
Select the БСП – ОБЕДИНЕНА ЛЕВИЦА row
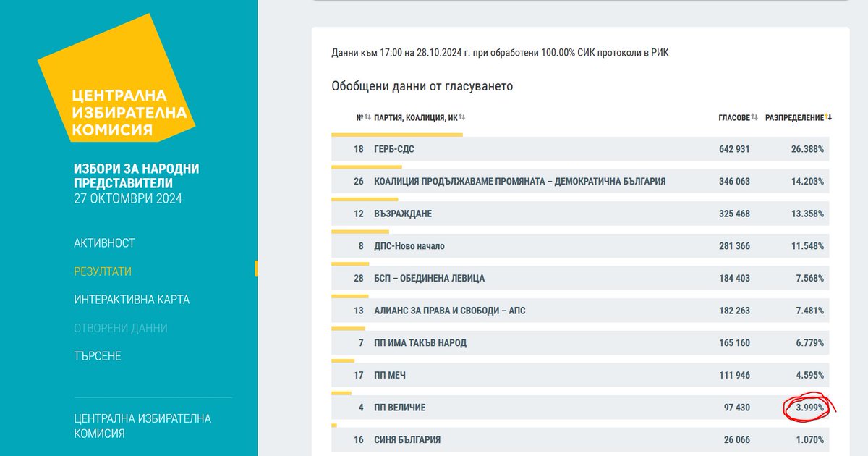[x=580, y=279]
